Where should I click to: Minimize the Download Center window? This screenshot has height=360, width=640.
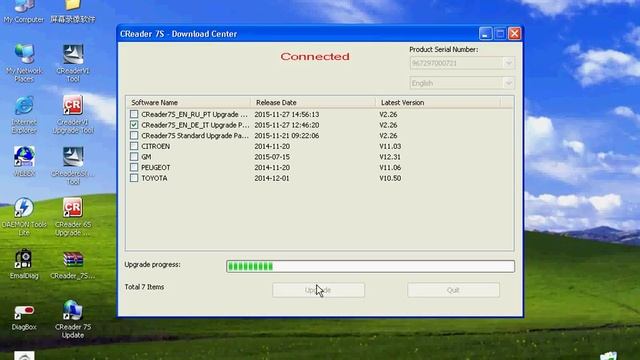pyautogui.click(x=485, y=33)
